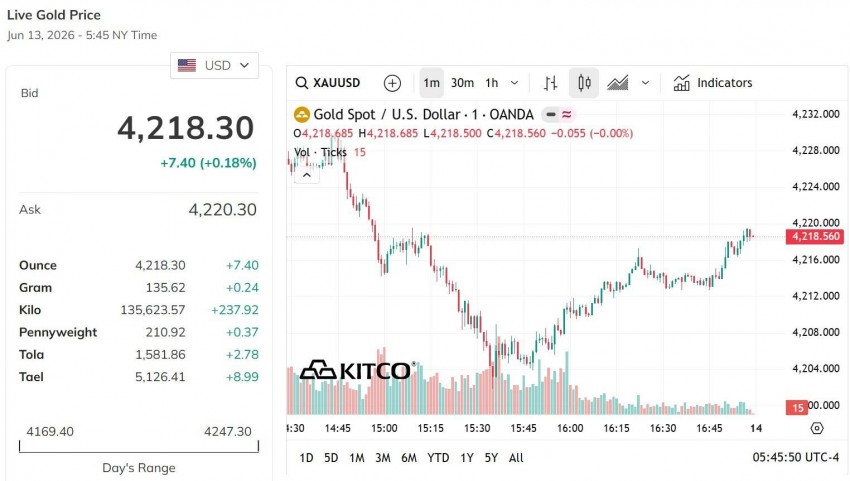Select the bar chart style icon
Screen dimensions: 850x481
[550, 83]
